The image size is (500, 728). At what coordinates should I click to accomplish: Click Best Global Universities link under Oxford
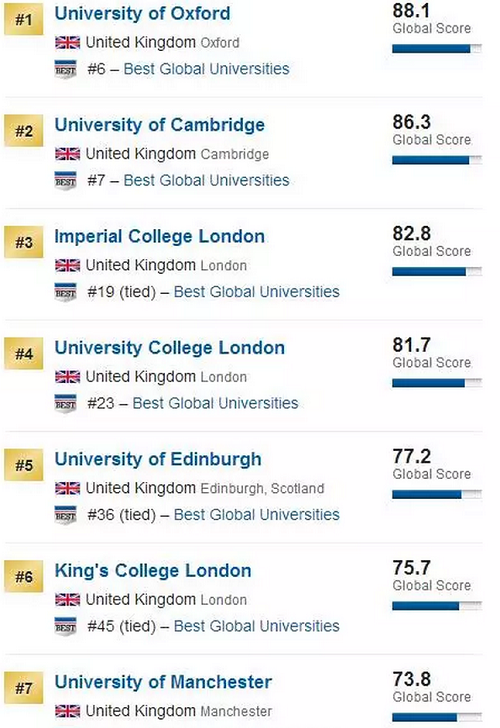click(207, 69)
